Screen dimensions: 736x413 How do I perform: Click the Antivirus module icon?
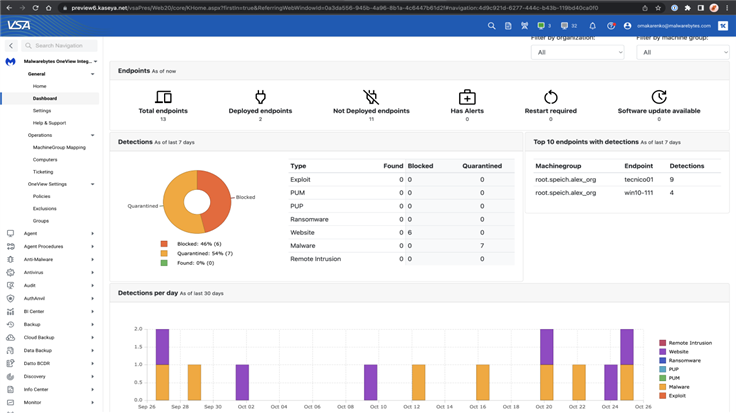tap(10, 272)
